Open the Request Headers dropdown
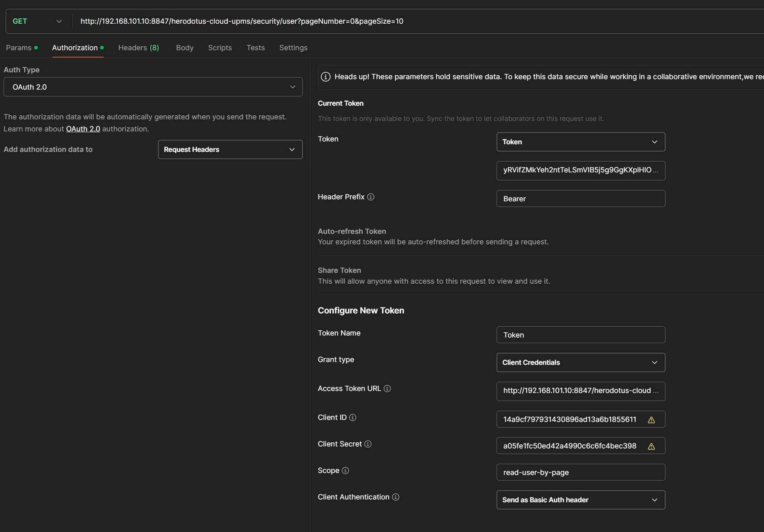The width and height of the screenshot is (764, 532). pos(230,149)
